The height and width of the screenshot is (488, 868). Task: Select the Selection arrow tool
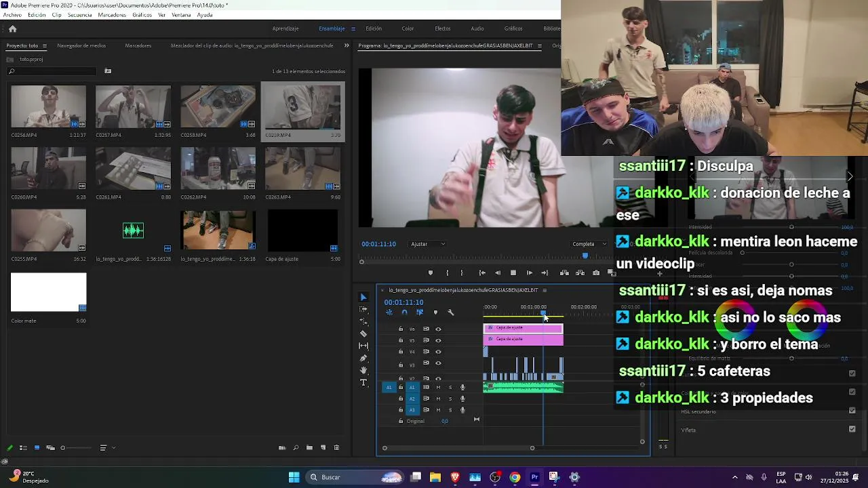(363, 298)
